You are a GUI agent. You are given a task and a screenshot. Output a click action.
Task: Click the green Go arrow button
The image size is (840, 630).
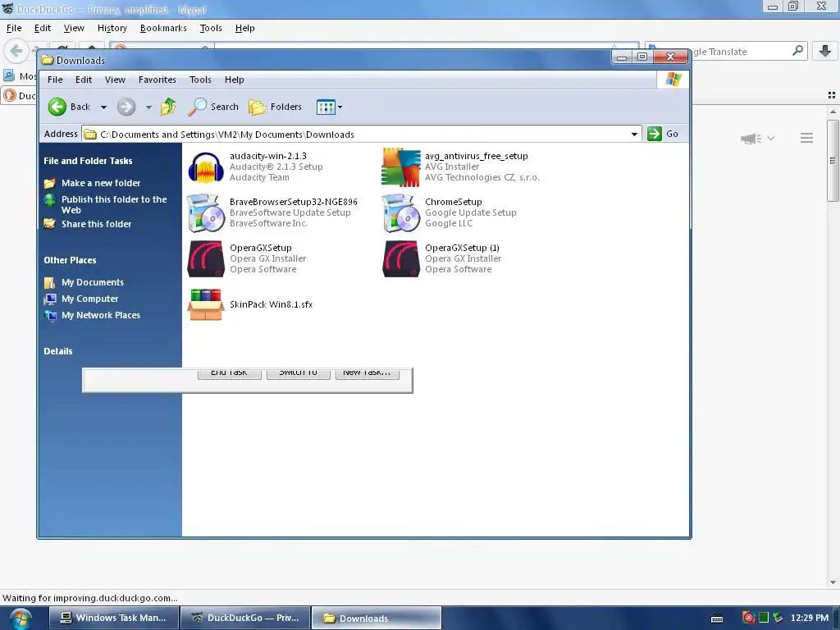click(655, 134)
